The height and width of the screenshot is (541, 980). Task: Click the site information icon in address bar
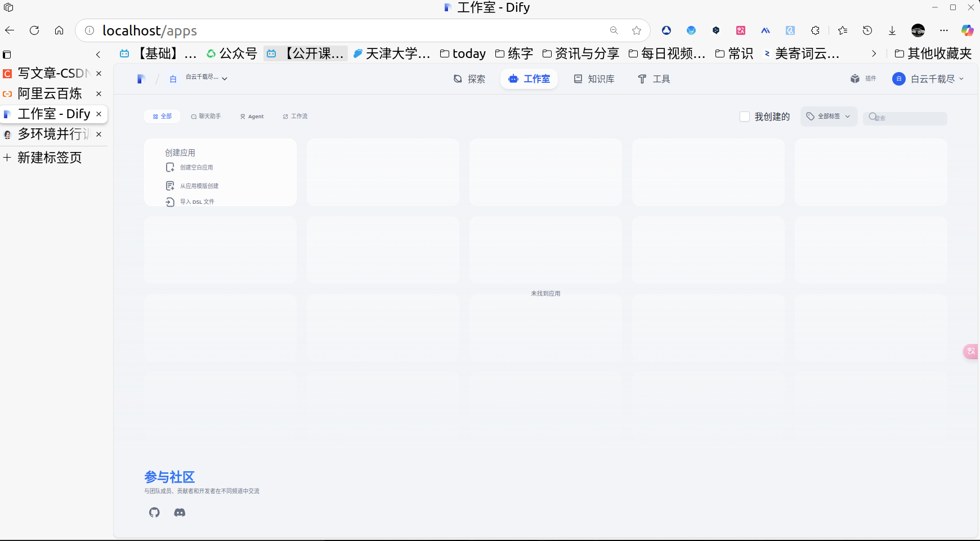pyautogui.click(x=90, y=30)
